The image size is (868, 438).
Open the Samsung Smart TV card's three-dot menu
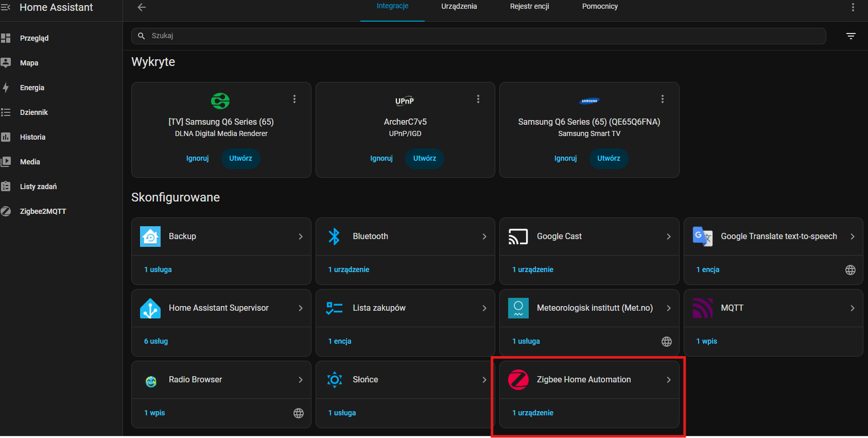coord(662,99)
